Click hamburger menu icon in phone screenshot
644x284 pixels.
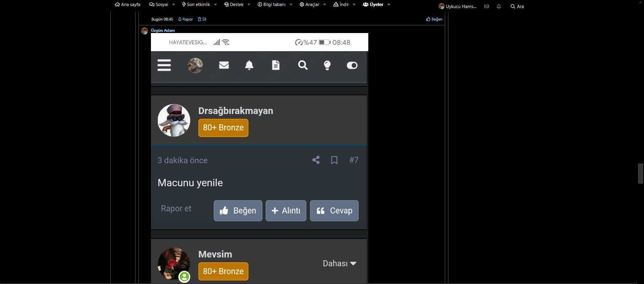[164, 65]
